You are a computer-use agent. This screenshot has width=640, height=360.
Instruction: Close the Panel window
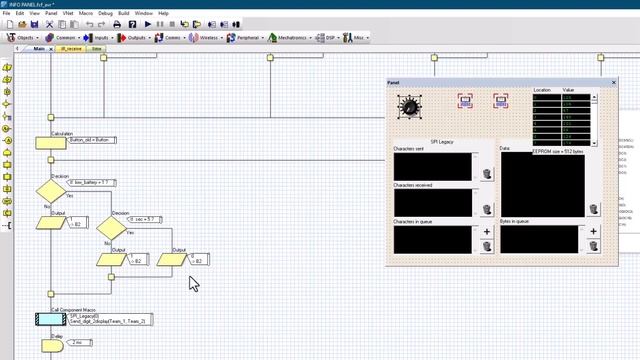[613, 82]
